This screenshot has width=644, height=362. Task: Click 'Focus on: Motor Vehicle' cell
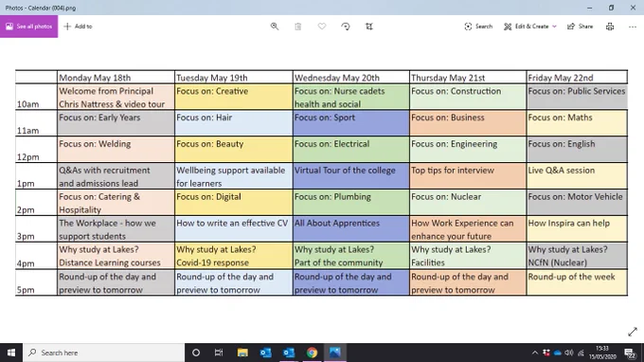[x=577, y=202]
